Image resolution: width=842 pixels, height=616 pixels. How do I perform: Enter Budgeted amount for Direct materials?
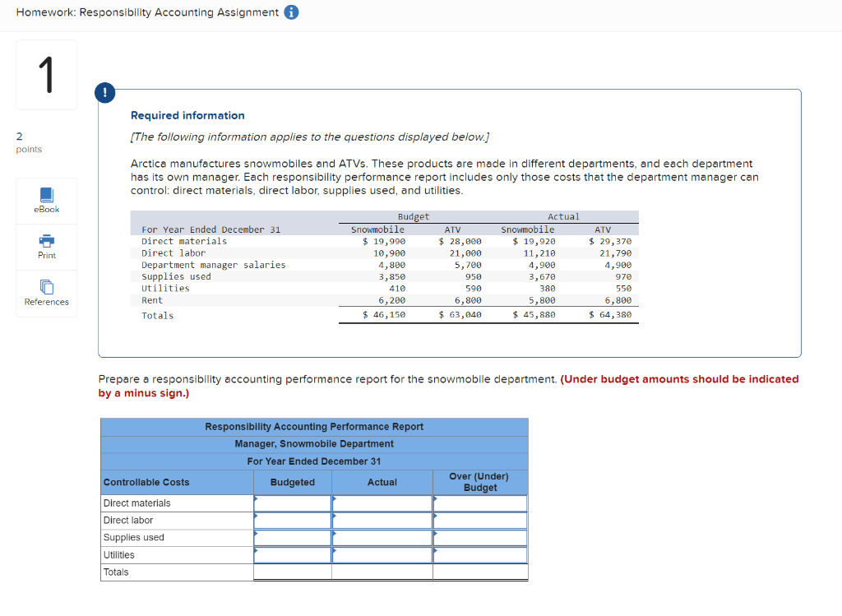292,503
